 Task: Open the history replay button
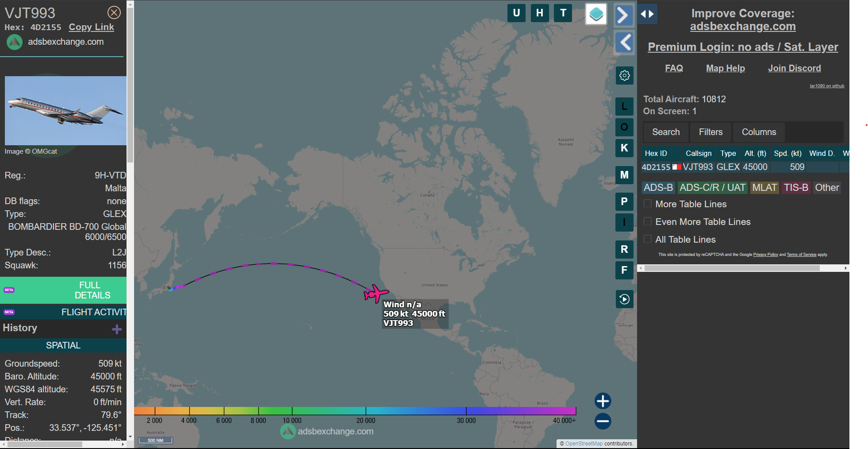624,299
